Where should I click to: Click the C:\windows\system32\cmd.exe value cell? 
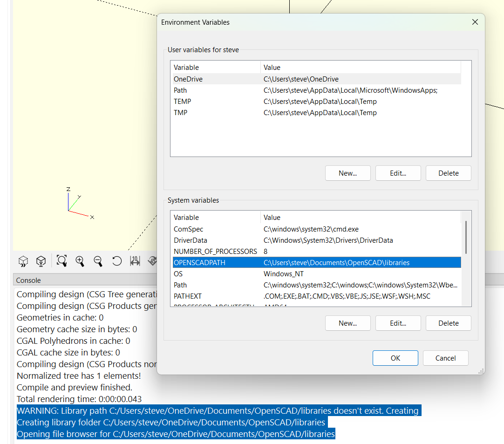pyautogui.click(x=311, y=229)
